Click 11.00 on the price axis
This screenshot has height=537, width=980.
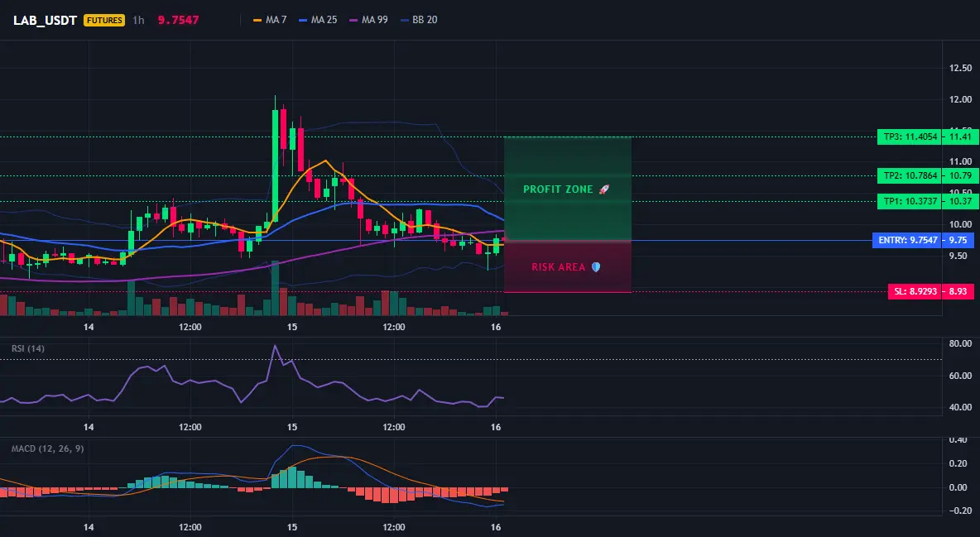pyautogui.click(x=960, y=161)
